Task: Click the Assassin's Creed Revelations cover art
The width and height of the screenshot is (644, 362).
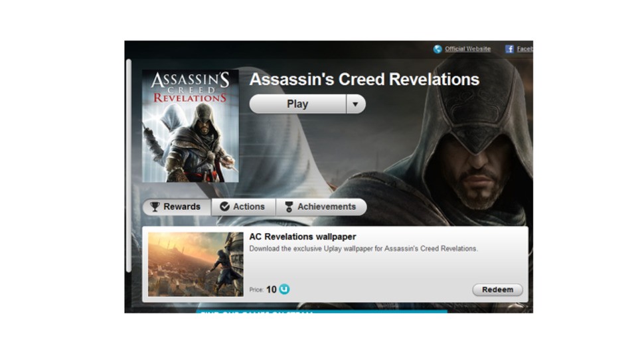Action: pos(190,126)
